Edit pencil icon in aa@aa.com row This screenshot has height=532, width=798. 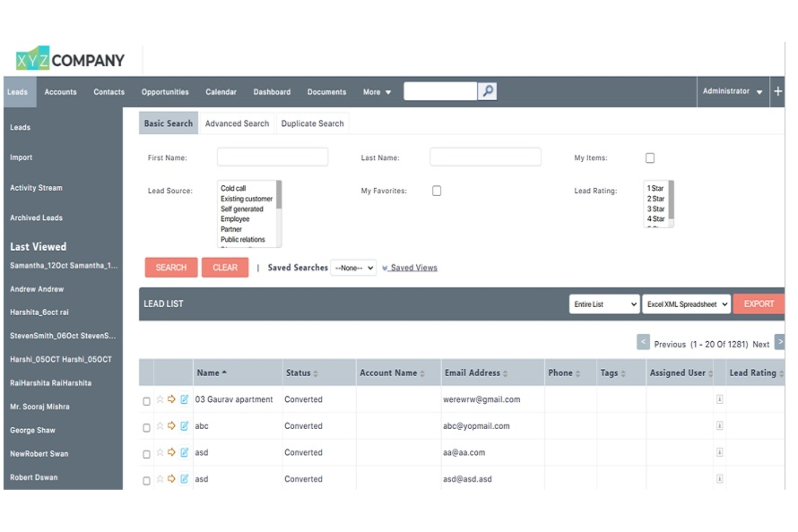tap(184, 452)
